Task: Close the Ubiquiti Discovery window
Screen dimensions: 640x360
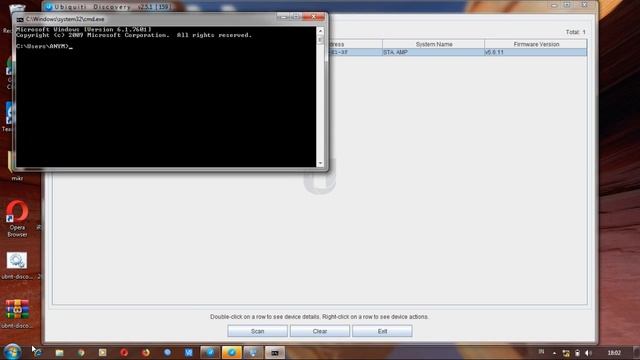Action: click(x=584, y=5)
